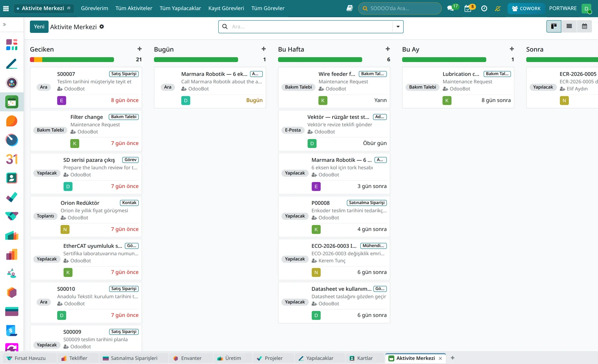This screenshot has height=364, width=598.
Task: Add a new bottom tab with plus
Action: (x=453, y=358)
